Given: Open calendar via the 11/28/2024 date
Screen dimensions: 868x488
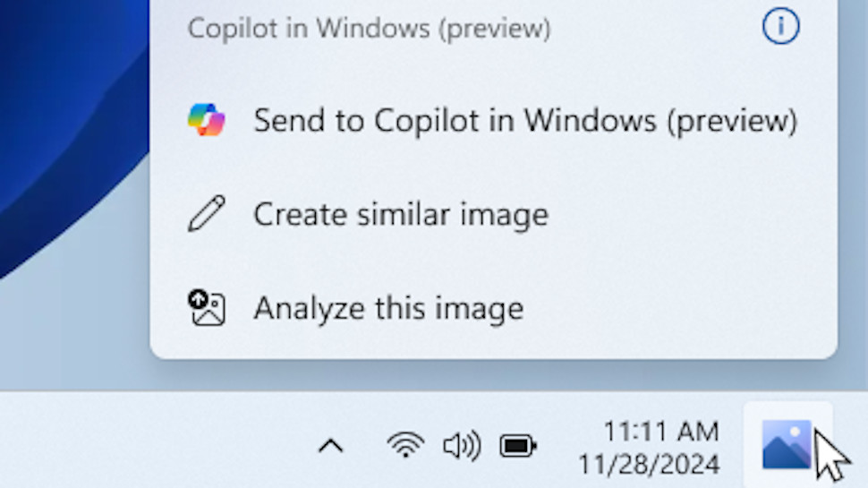Looking at the screenshot, I should 649,464.
